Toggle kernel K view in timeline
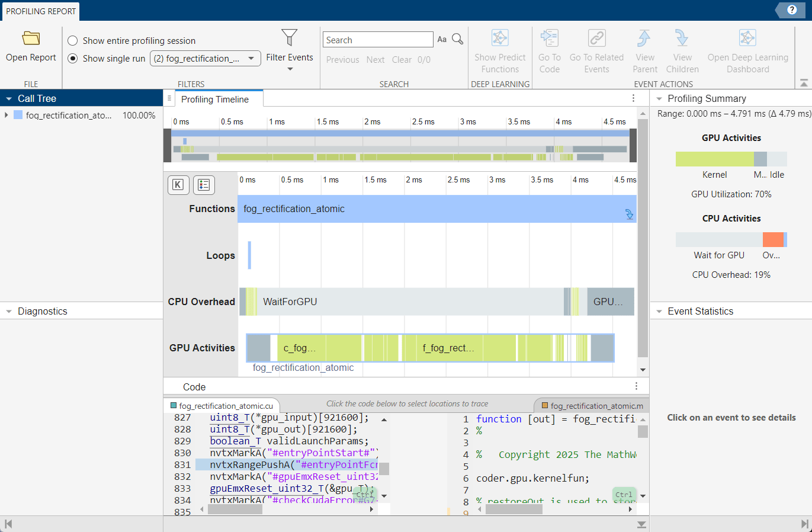812x532 pixels. [178, 185]
